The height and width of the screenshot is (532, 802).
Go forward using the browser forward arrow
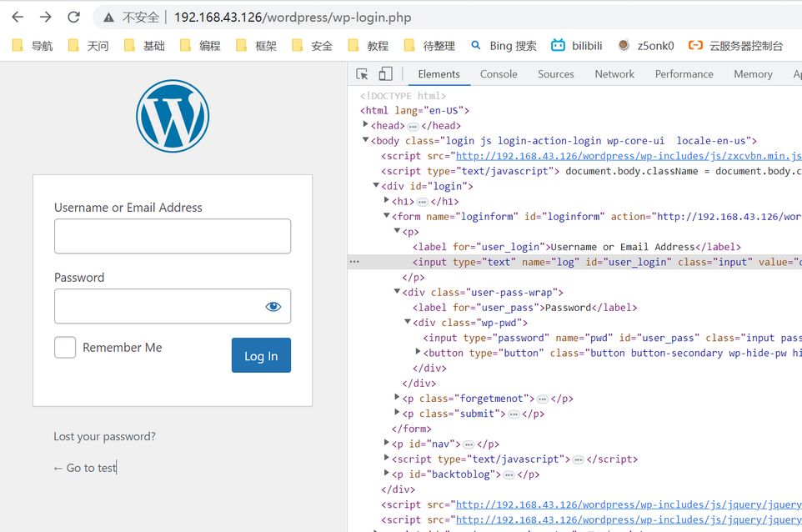(x=46, y=18)
